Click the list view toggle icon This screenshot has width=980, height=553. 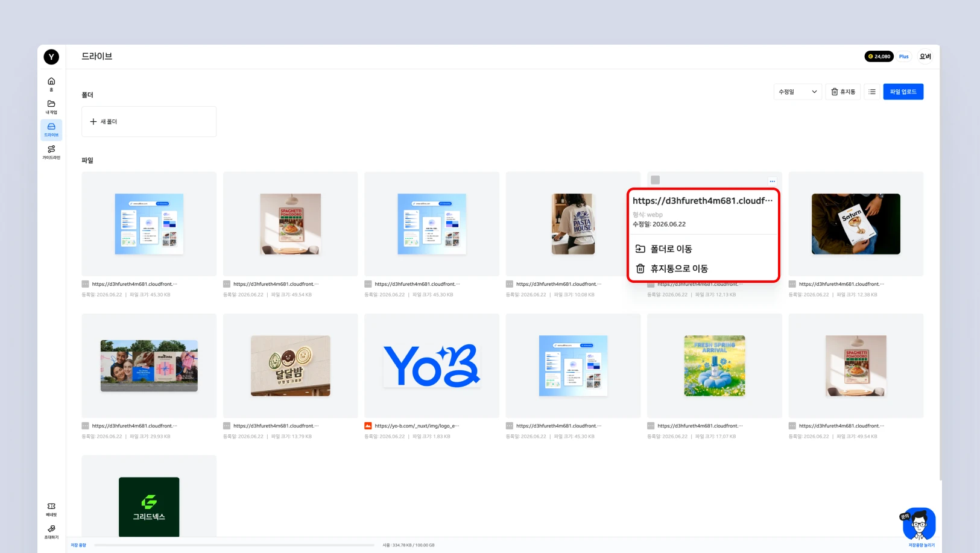coord(872,92)
